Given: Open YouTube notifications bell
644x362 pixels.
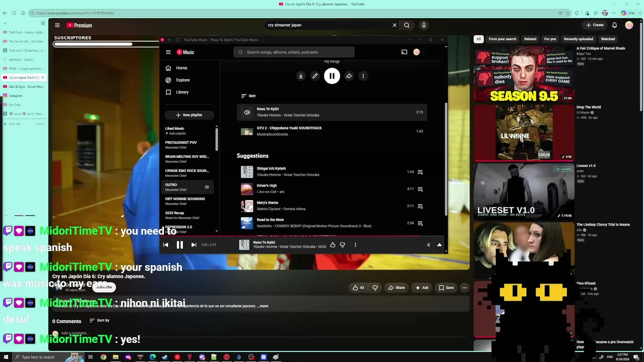Looking at the screenshot, I should coord(614,25).
